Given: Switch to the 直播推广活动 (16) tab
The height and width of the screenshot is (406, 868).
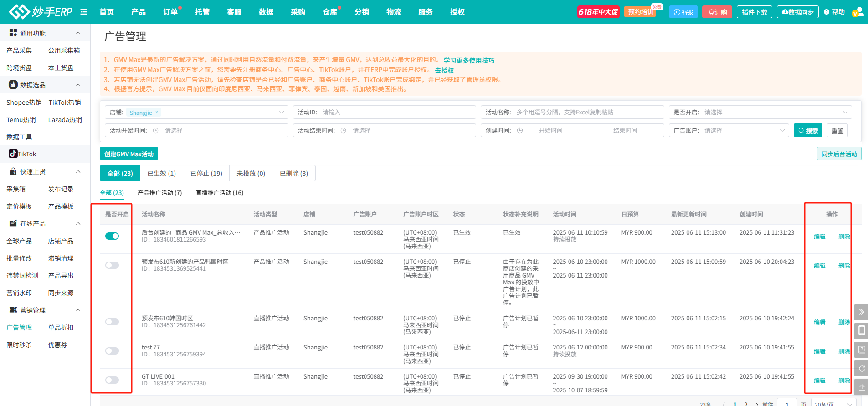Looking at the screenshot, I should tap(220, 193).
